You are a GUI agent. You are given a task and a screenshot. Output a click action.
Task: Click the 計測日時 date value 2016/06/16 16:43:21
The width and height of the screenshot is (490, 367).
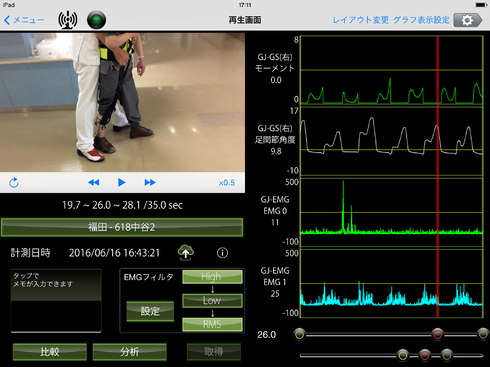114,253
